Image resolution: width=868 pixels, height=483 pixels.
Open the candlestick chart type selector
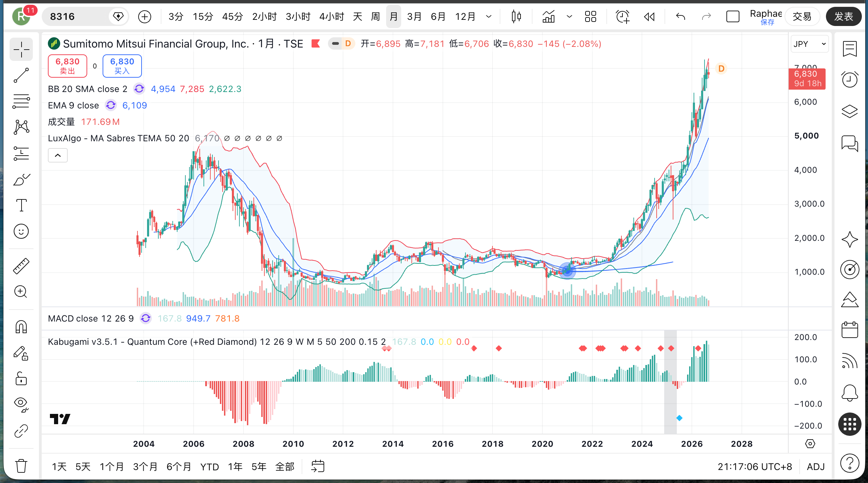coord(516,16)
